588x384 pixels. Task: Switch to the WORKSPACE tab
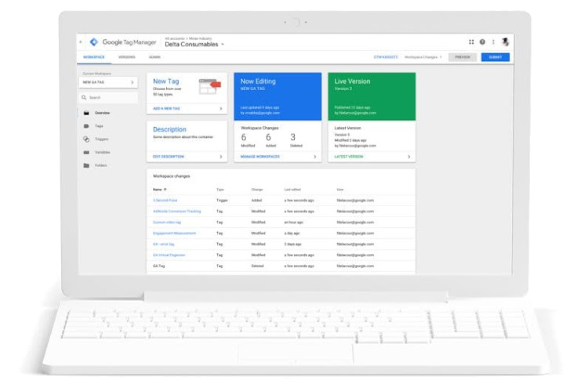94,57
